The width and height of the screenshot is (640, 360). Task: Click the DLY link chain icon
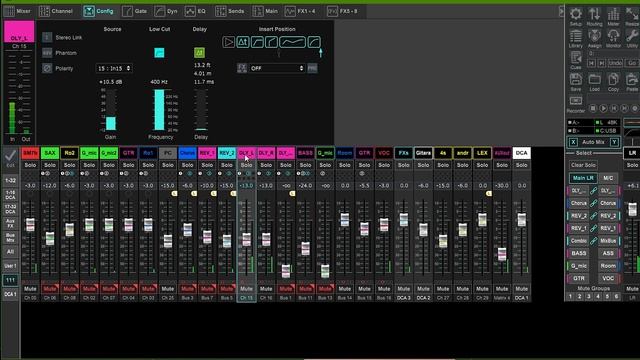[593, 191]
